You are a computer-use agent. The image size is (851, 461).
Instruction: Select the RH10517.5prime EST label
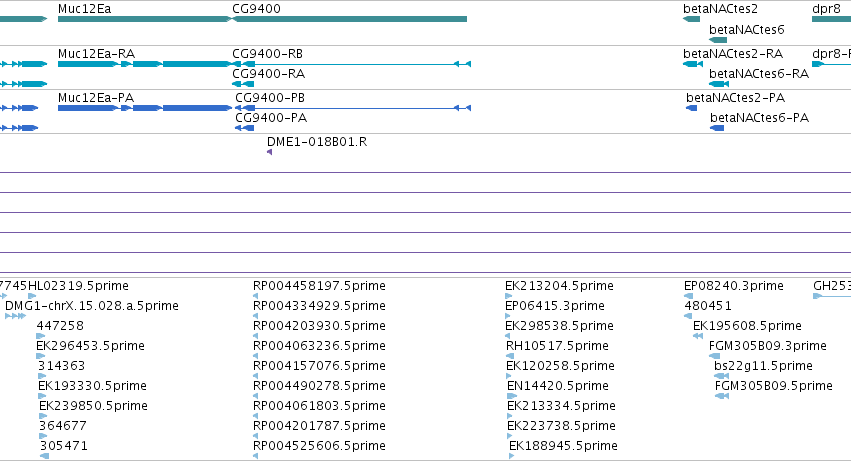pos(557,345)
